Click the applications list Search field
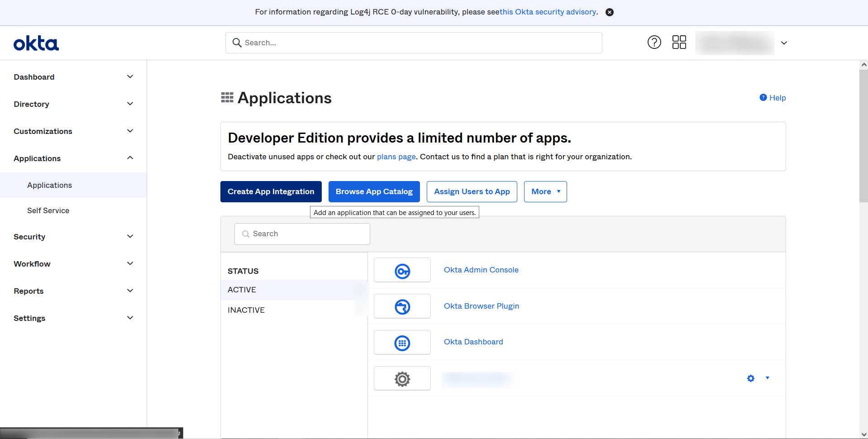Screen dimensions: 868x439 (x=302, y=234)
